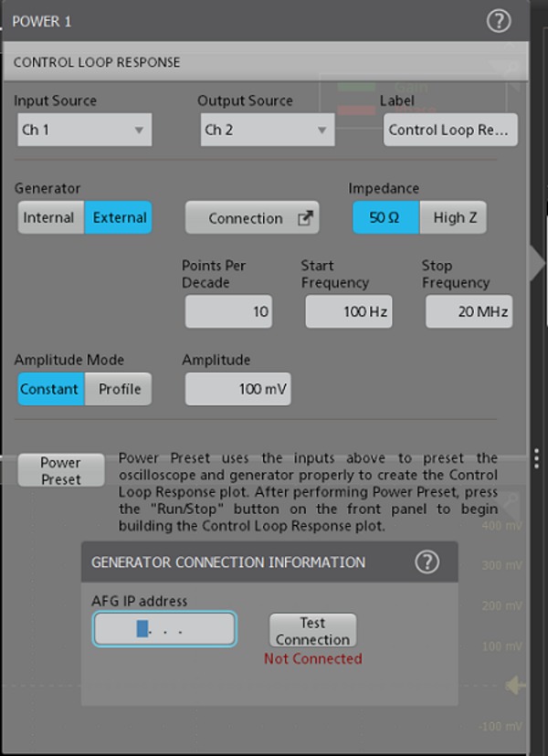Screen dimensions: 548x756
Task: Open Output Source dropdown showing Ch 2
Action: click(x=268, y=130)
